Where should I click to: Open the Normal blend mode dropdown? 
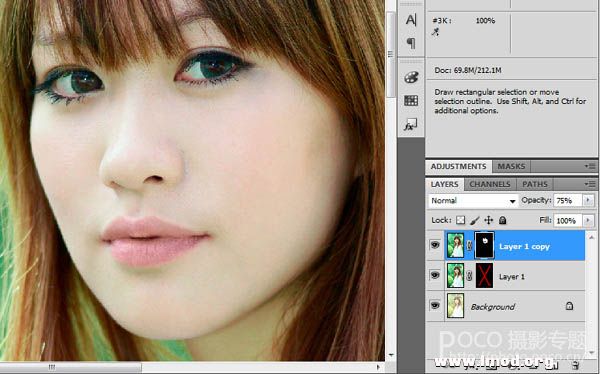[473, 201]
